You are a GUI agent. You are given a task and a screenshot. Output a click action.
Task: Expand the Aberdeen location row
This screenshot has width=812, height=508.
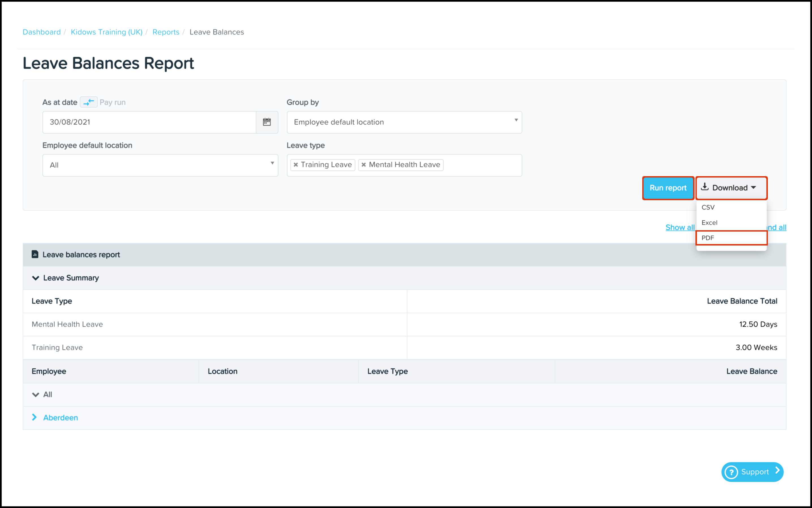[x=35, y=417]
